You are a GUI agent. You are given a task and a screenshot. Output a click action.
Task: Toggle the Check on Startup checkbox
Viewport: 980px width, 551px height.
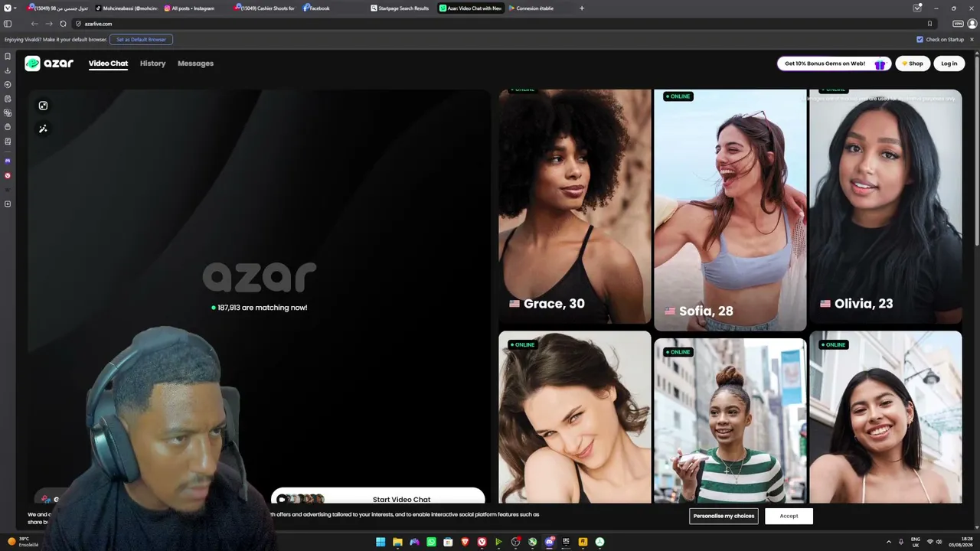pos(920,39)
